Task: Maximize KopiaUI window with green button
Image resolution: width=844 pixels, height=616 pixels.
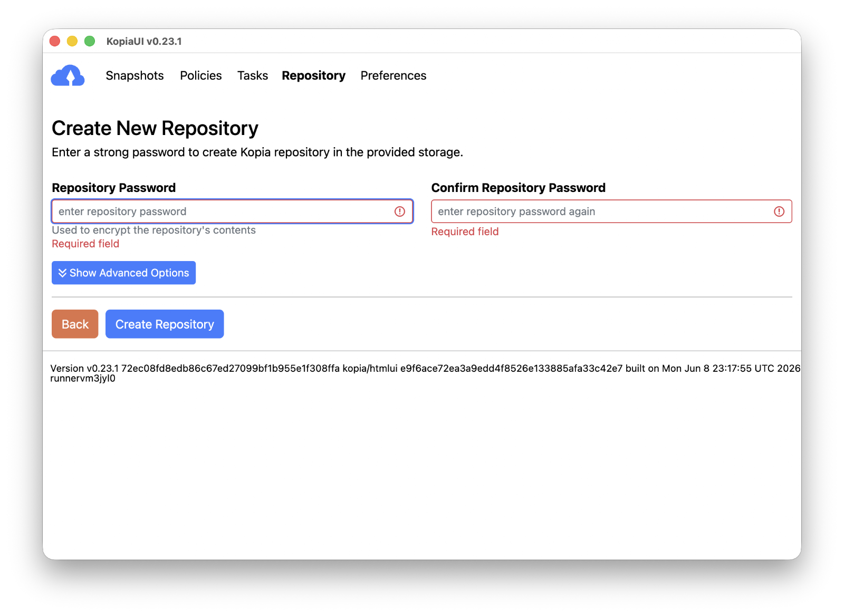Action: [90, 41]
